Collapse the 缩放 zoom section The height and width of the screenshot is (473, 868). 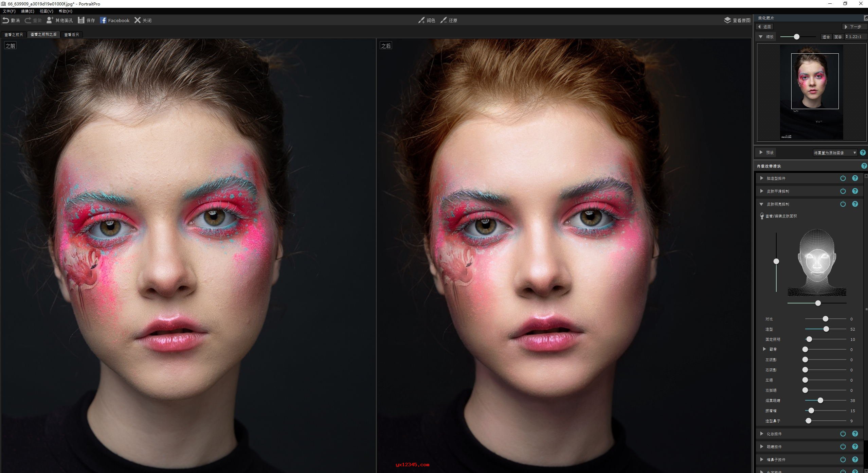pyautogui.click(x=761, y=37)
